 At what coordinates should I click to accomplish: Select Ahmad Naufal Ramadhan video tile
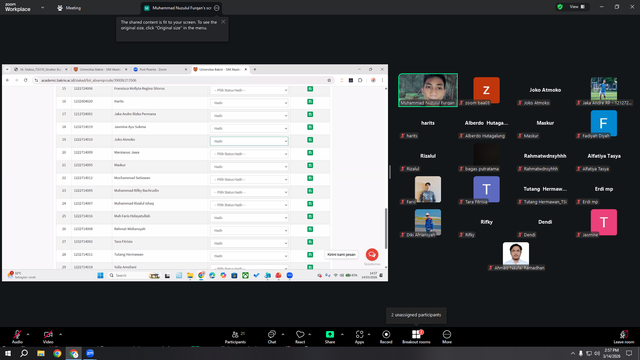pos(516,256)
